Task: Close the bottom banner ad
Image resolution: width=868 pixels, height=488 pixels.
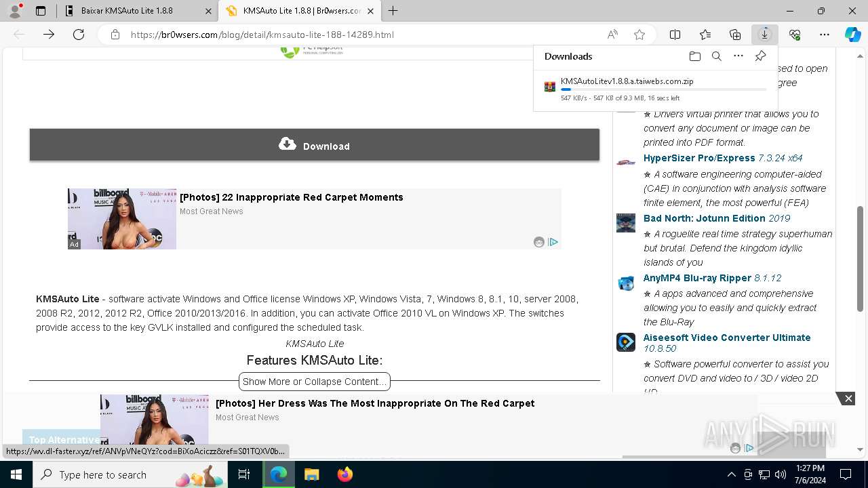Action: point(848,399)
